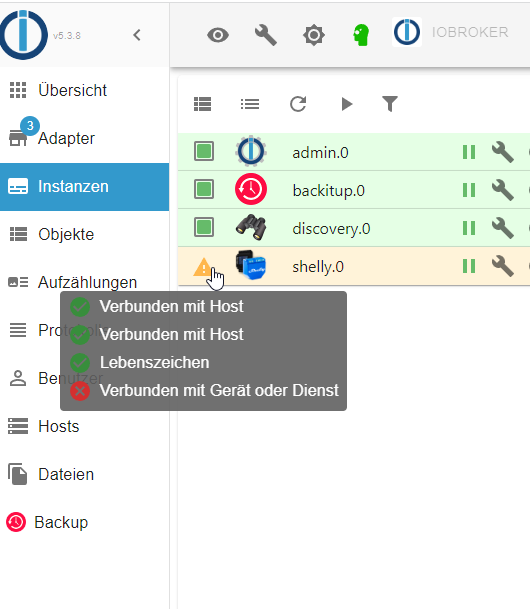Viewport: 530px width, 609px height.
Task: Pause the discovery.0 instance
Action: click(x=469, y=228)
